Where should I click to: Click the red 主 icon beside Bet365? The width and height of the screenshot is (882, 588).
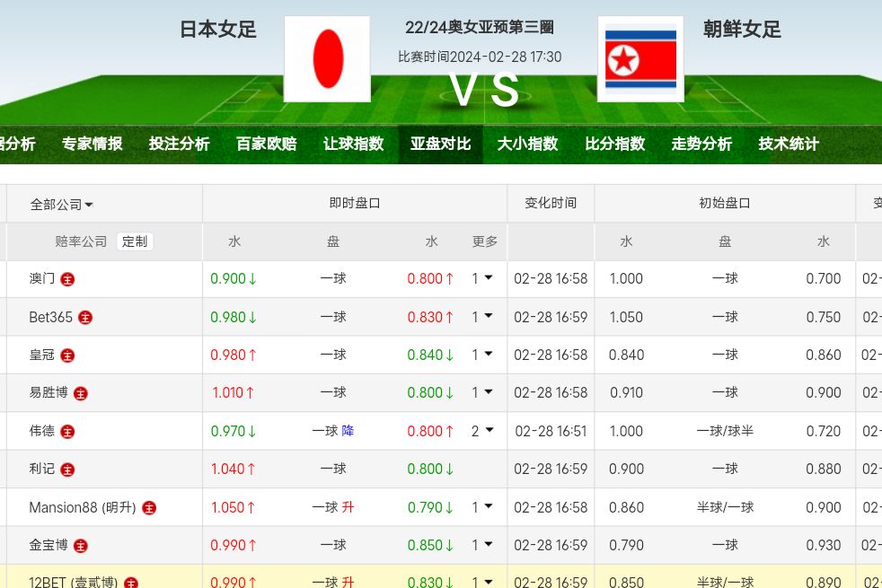pos(85,318)
